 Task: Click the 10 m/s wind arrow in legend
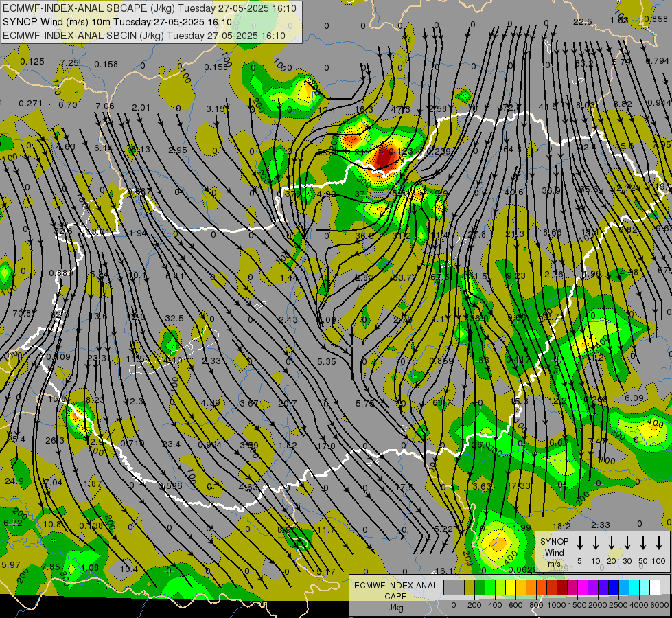596,543
